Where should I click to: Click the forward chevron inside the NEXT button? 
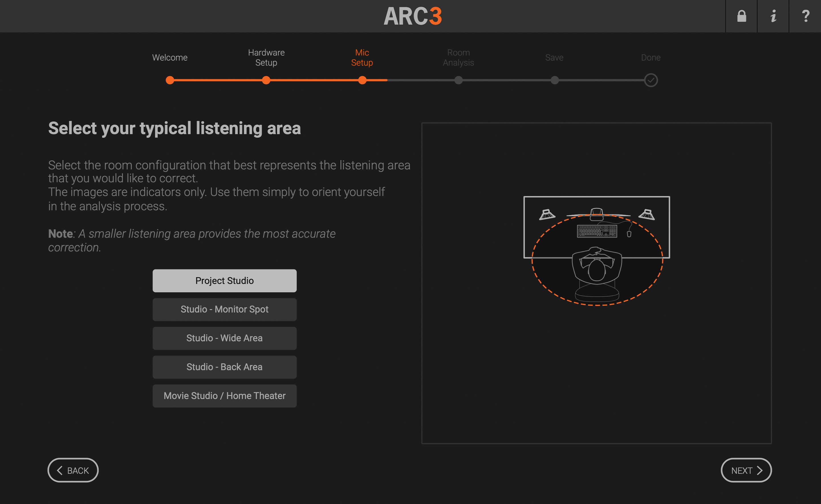point(760,470)
